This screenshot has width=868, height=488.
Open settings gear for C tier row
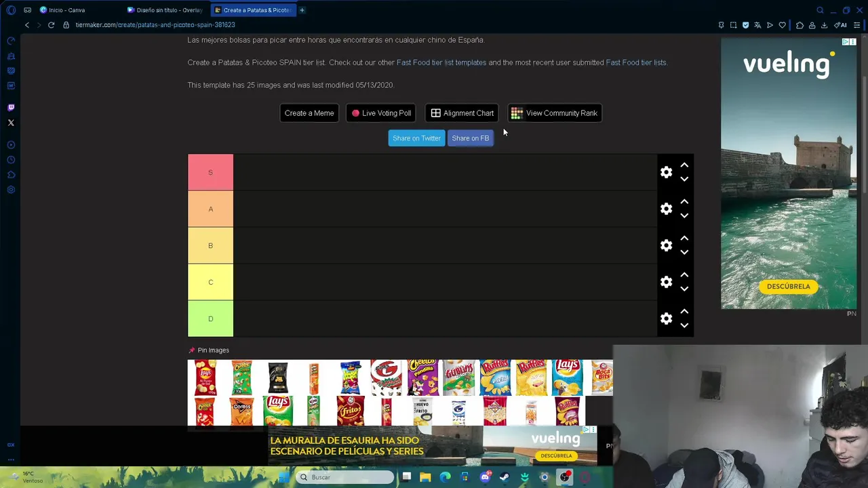click(x=666, y=282)
